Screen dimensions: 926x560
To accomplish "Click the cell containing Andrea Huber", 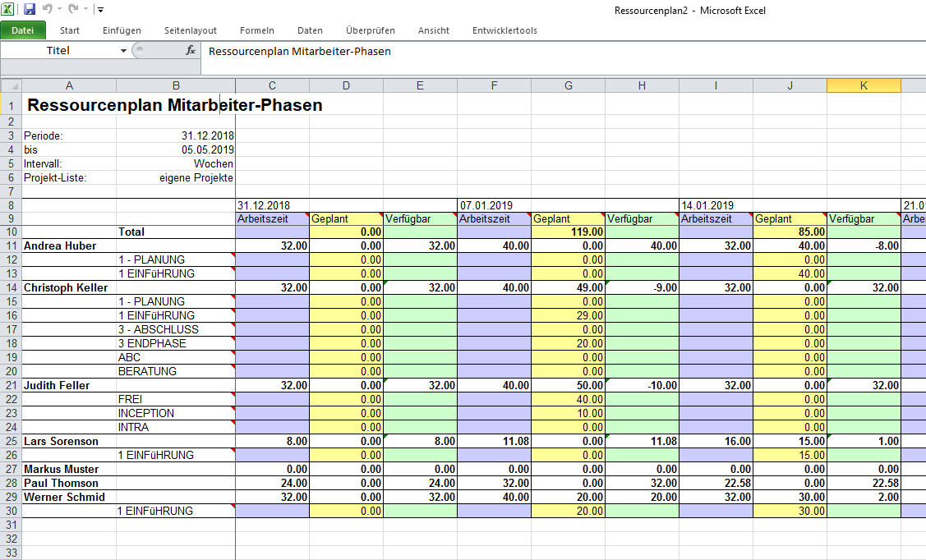I will coord(69,246).
